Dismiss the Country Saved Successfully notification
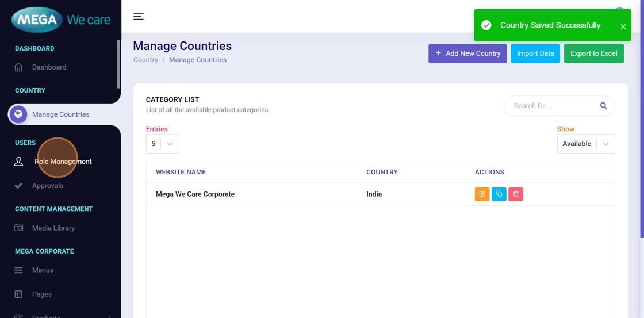This screenshot has width=644, height=318. [x=623, y=26]
